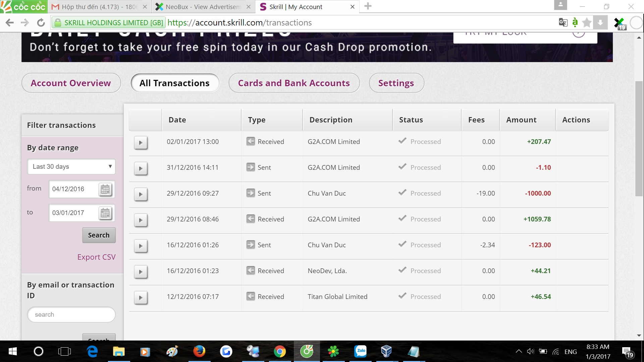Click the scrollbar down arrow
The image size is (644, 362).
[x=639, y=335]
